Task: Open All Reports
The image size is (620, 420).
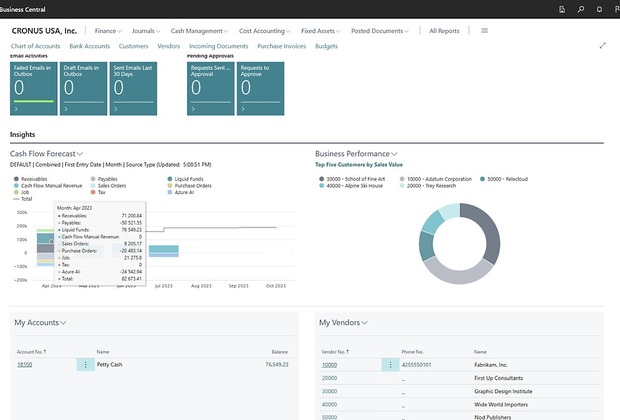Action: coord(444,31)
